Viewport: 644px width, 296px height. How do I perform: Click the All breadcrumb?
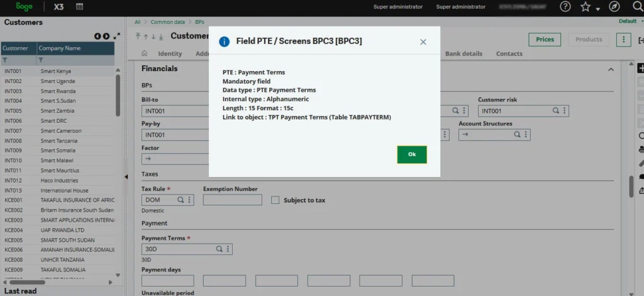[137, 22]
